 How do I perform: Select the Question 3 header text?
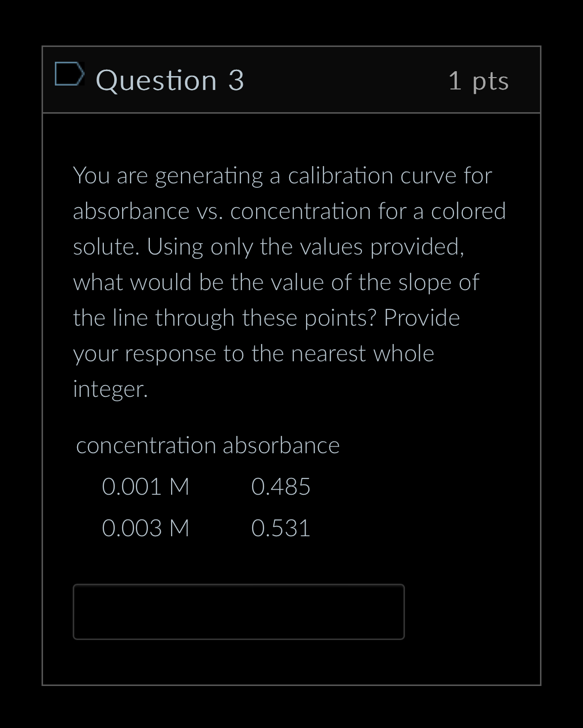[x=171, y=80]
